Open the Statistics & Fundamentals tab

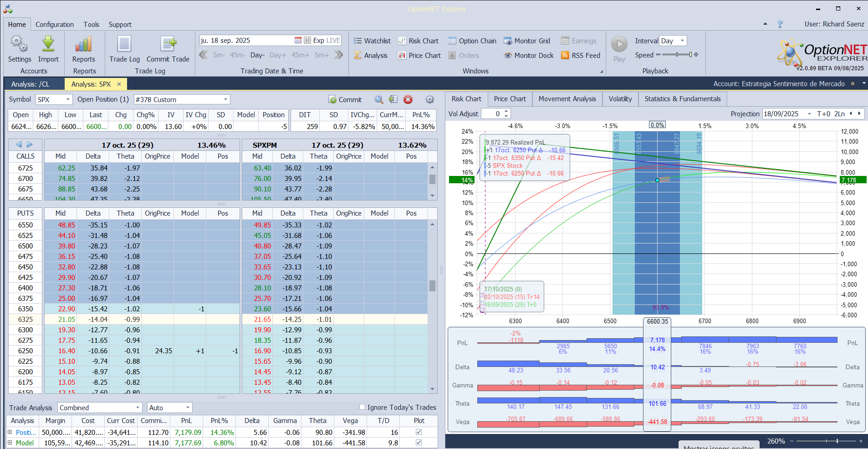coord(683,99)
